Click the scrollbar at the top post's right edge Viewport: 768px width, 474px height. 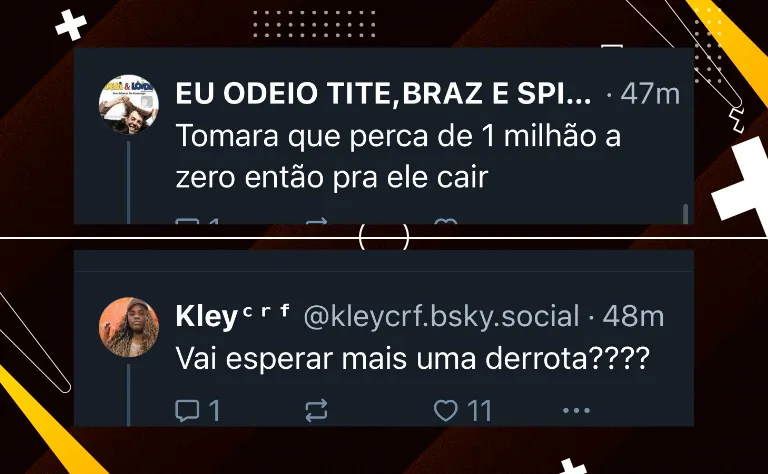coord(685,214)
